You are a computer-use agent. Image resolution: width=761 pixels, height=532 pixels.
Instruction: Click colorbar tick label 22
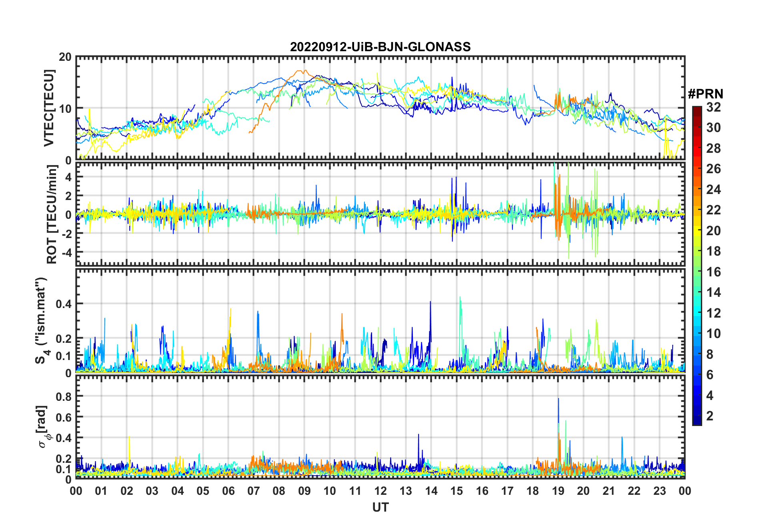[x=713, y=210]
